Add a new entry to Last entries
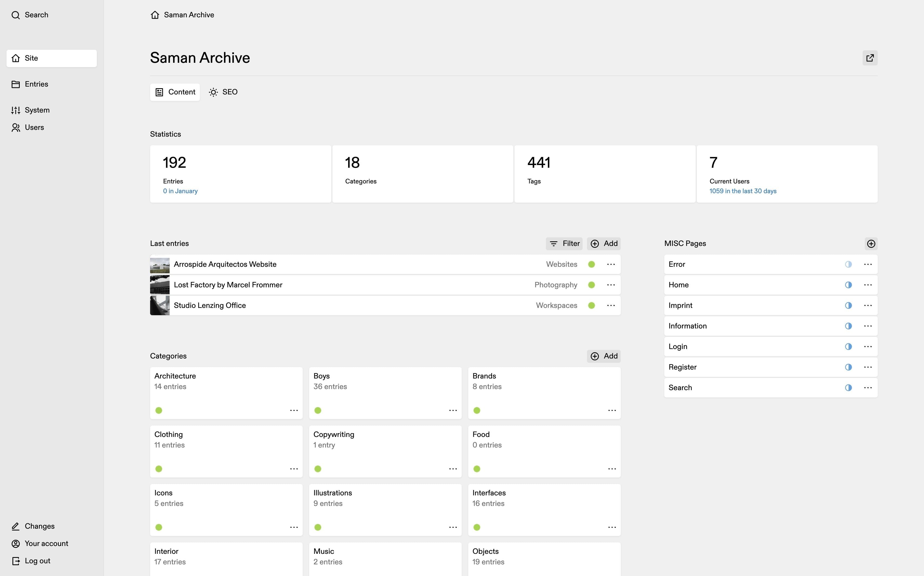924x576 pixels. (x=604, y=244)
